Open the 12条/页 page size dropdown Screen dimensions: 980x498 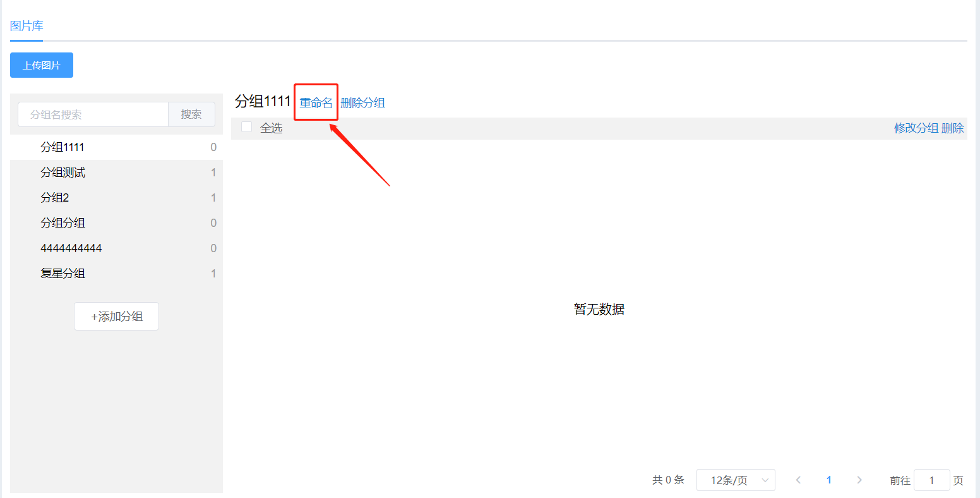(736, 480)
